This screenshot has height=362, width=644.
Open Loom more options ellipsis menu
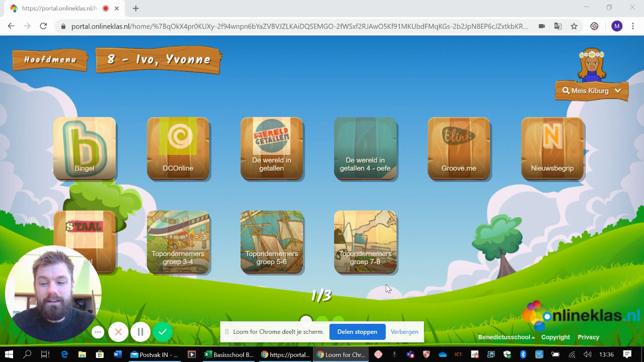98,332
